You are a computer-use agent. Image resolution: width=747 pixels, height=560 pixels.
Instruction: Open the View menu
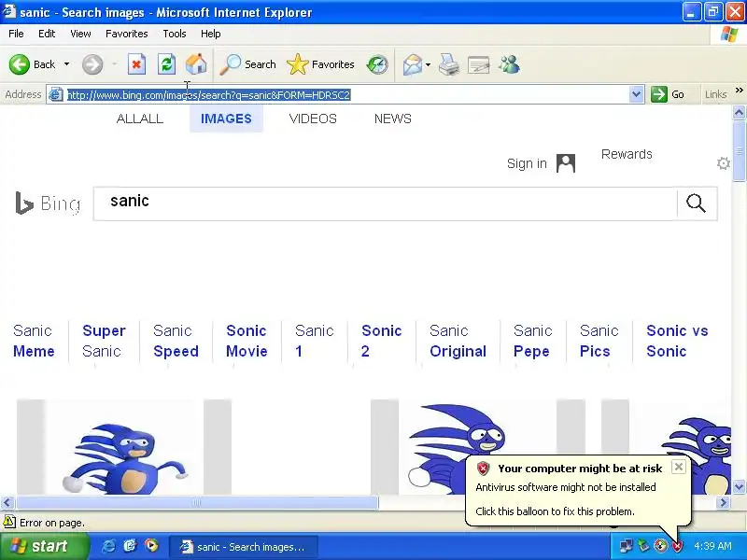pyautogui.click(x=80, y=34)
